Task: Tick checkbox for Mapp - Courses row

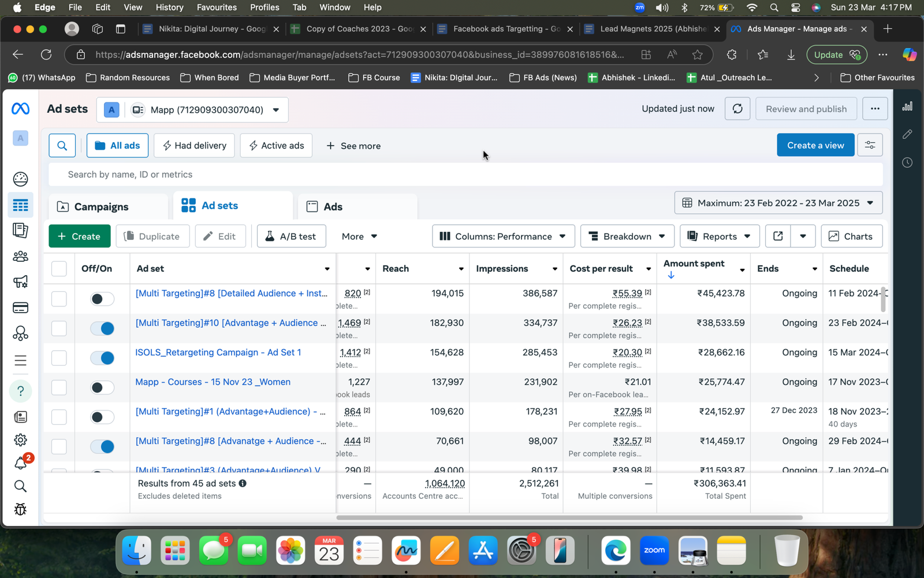Action: click(59, 387)
